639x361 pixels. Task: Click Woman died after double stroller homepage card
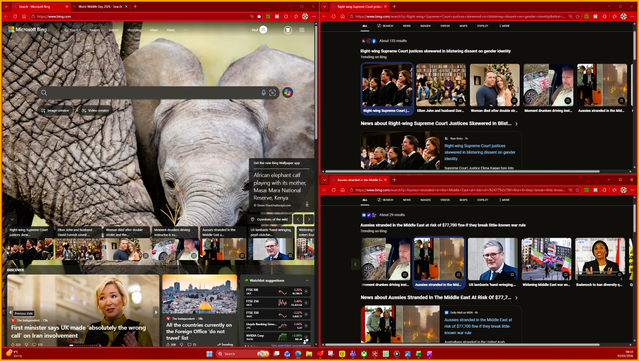coord(127,243)
